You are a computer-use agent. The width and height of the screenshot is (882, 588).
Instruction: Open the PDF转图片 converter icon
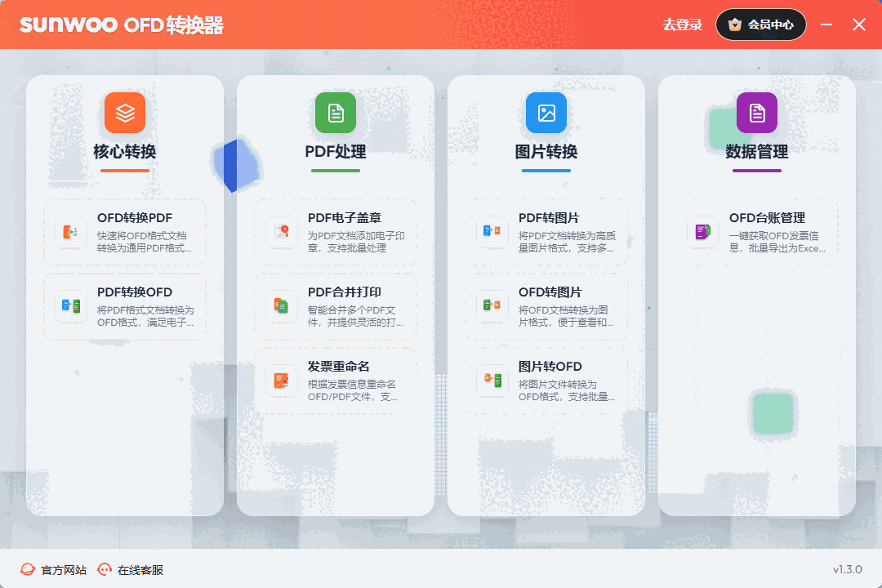click(x=492, y=233)
